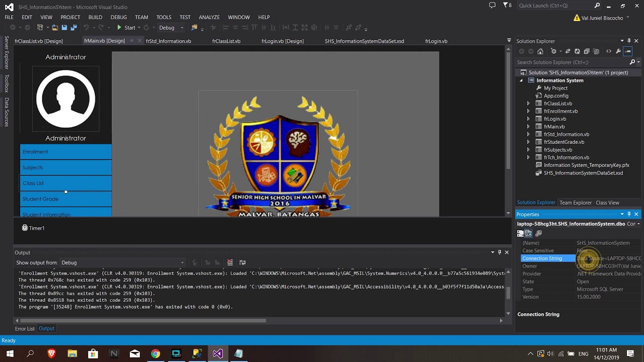
Task: Open the Solution Explorer search options dropdown
Action: click(x=638, y=62)
